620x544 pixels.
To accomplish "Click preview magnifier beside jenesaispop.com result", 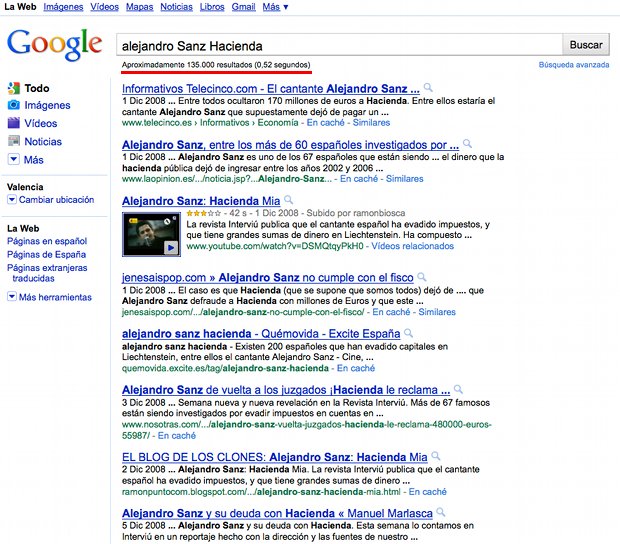I will (x=422, y=277).
